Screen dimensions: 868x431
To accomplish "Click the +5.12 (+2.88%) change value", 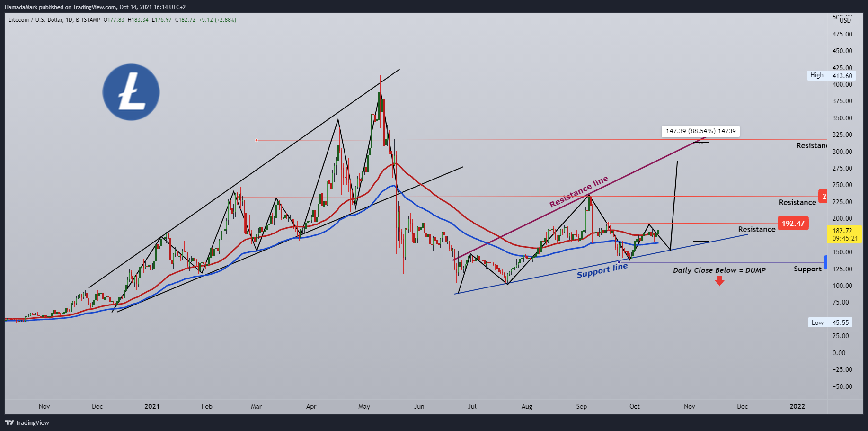I will pos(217,20).
